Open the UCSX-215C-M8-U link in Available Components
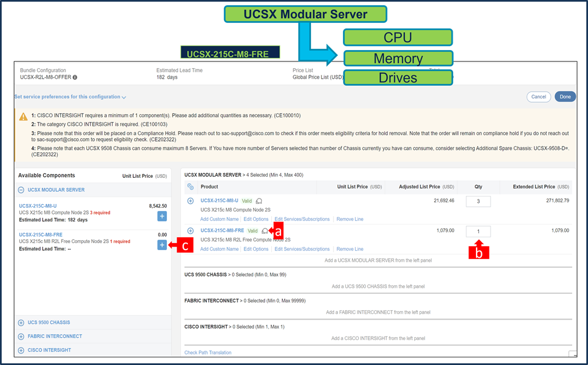This screenshot has height=365, width=588. (38, 206)
